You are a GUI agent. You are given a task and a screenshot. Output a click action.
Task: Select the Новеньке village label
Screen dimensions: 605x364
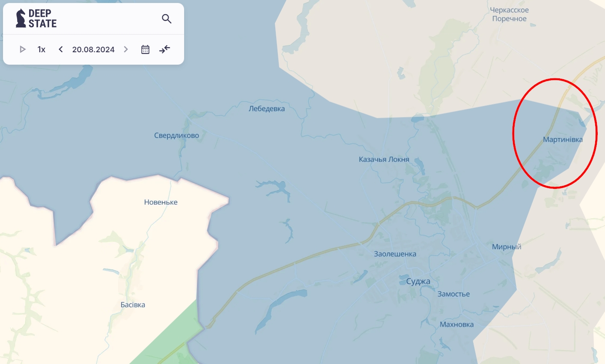161,202
